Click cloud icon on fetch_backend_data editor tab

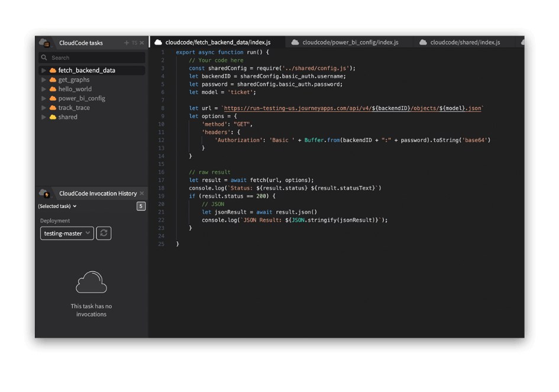pyautogui.click(x=159, y=43)
